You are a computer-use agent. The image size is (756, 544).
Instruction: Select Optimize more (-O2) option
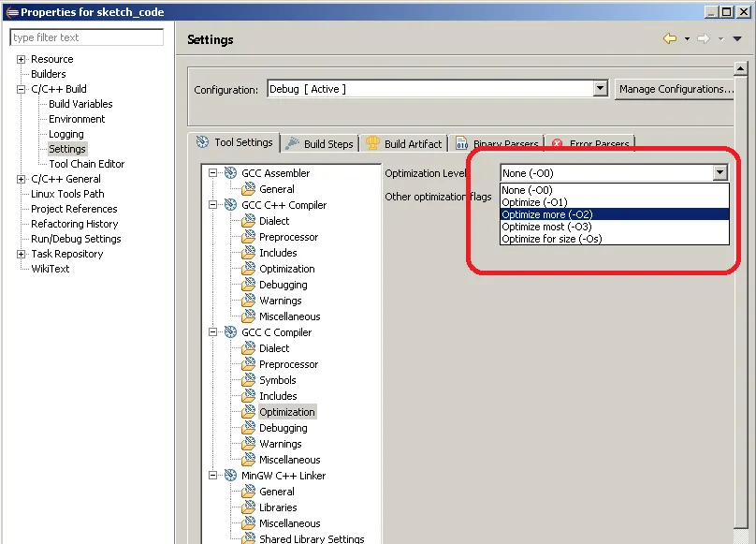(x=615, y=214)
